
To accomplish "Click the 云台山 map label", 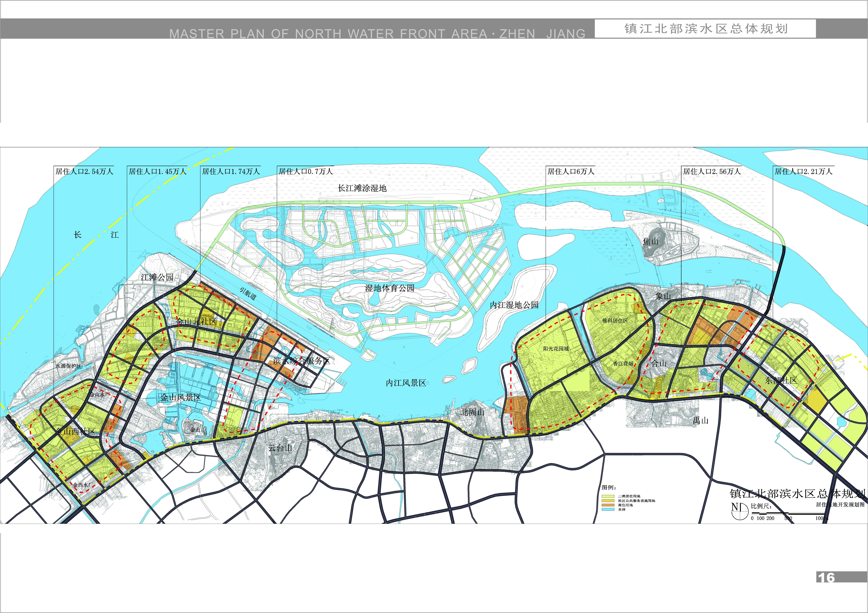I will click(280, 448).
